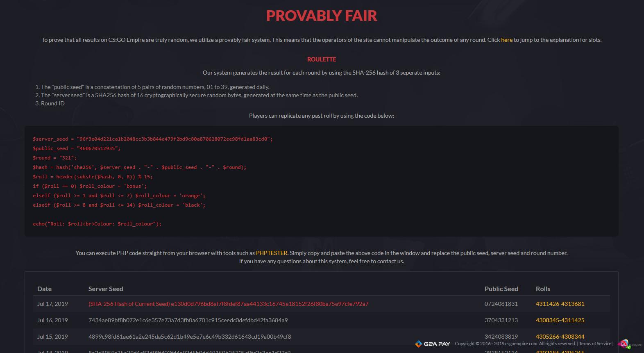Screen dimensions: 644x353
Task: Click the Jul 17, 2019 date cell
Action: click(x=52, y=304)
